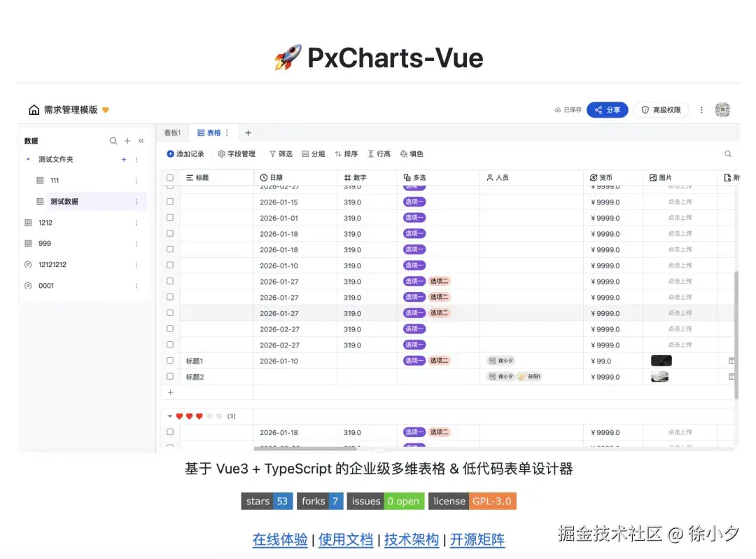Open more options for table 111

[137, 181]
